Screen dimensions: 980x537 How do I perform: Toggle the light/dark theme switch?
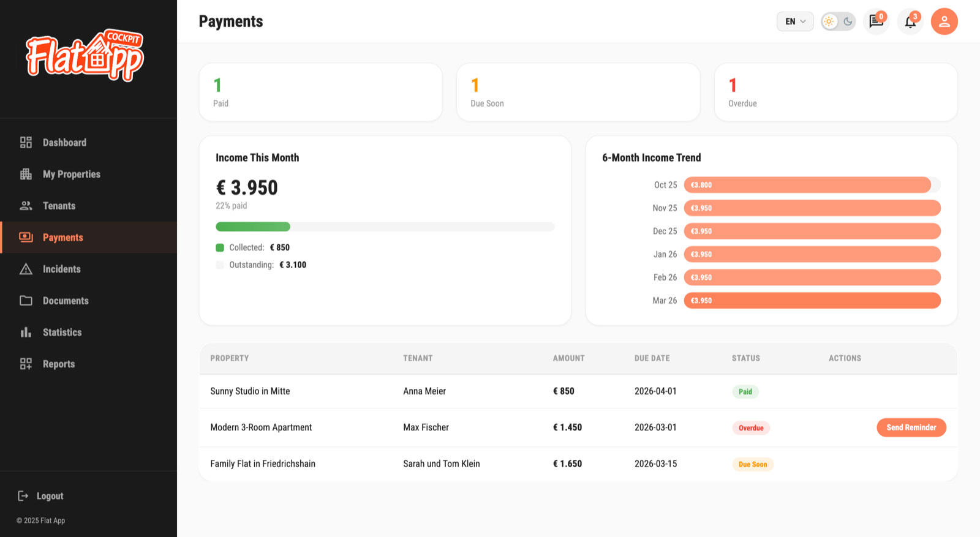click(839, 21)
